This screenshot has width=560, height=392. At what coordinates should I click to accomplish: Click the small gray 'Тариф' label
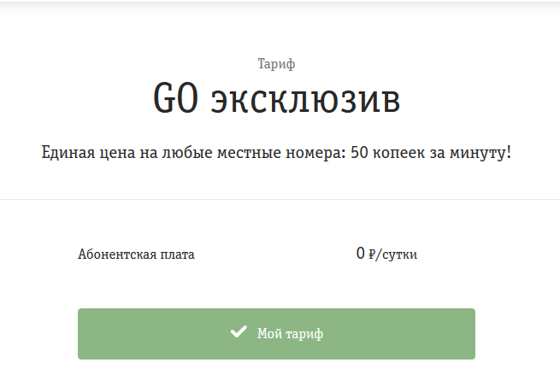tap(276, 64)
